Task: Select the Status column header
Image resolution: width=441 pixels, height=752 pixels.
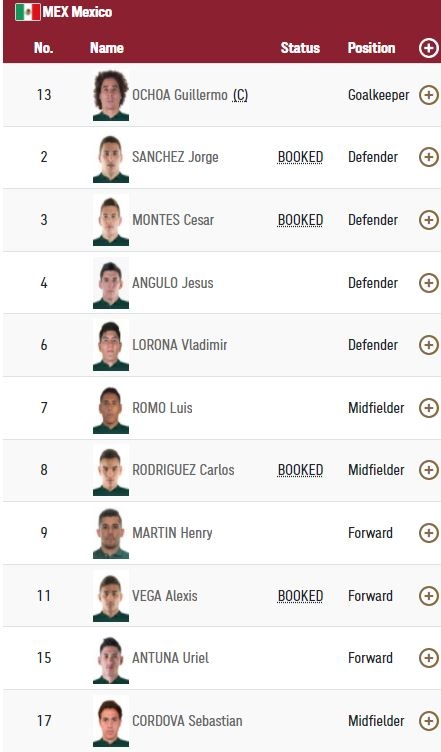Action: [x=300, y=48]
